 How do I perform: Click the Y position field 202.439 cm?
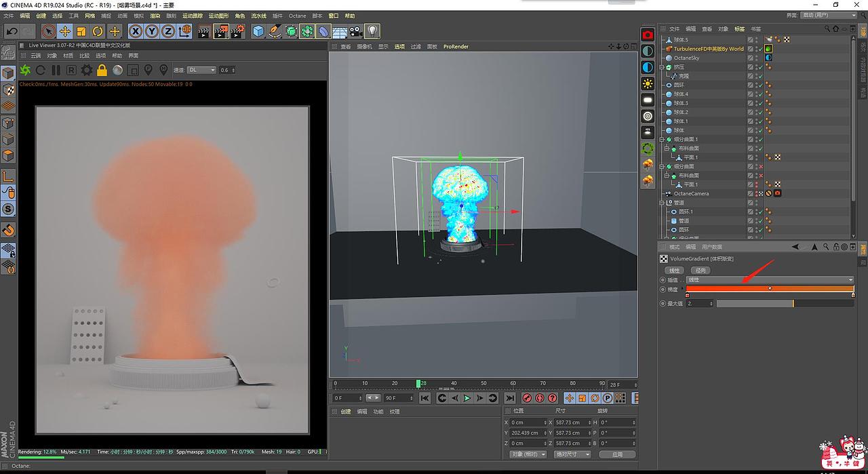(x=528, y=433)
